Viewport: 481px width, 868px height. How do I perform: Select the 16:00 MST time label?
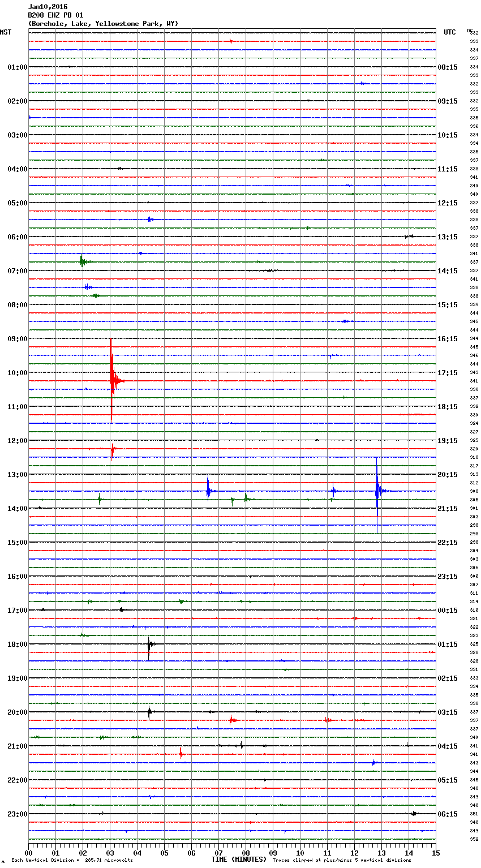(18, 577)
